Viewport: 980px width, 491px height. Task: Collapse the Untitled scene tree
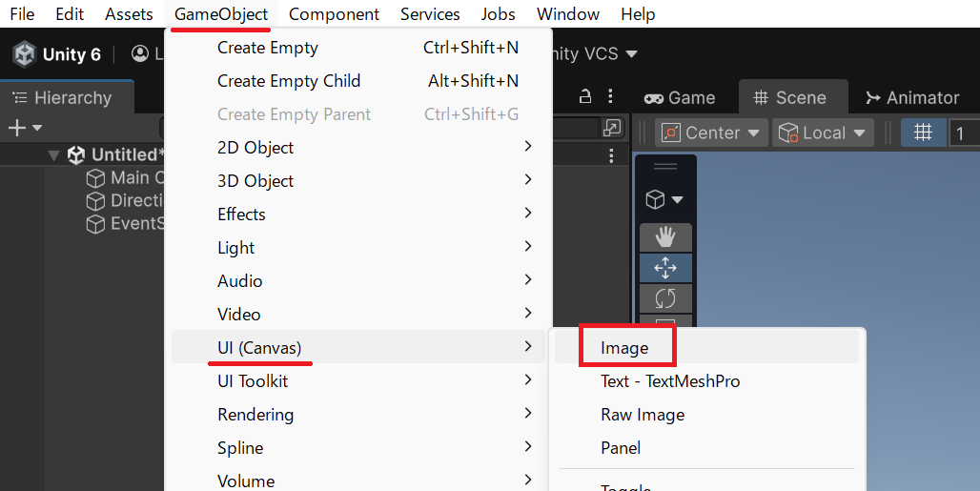tap(54, 154)
